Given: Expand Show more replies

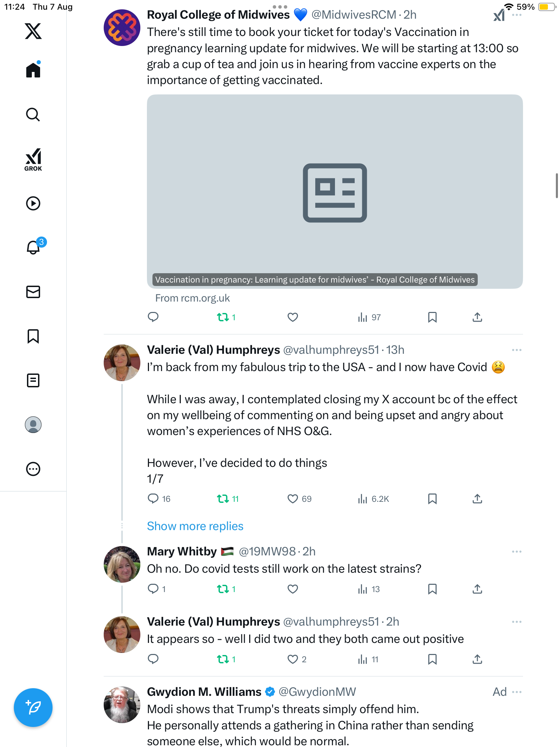Looking at the screenshot, I should (x=195, y=526).
